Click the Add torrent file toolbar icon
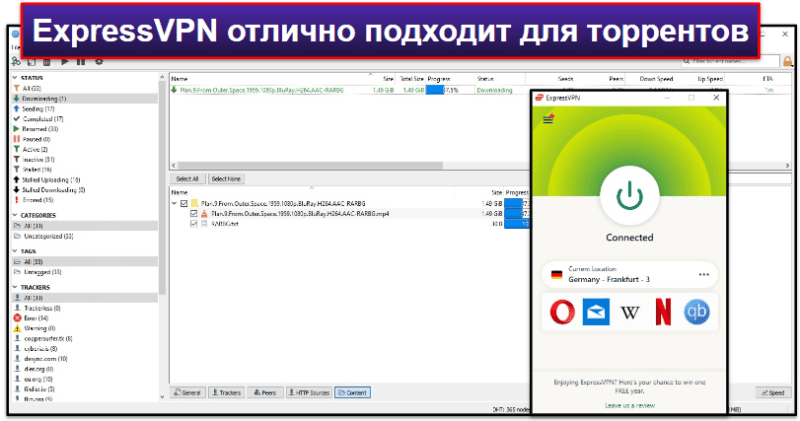 (x=32, y=62)
